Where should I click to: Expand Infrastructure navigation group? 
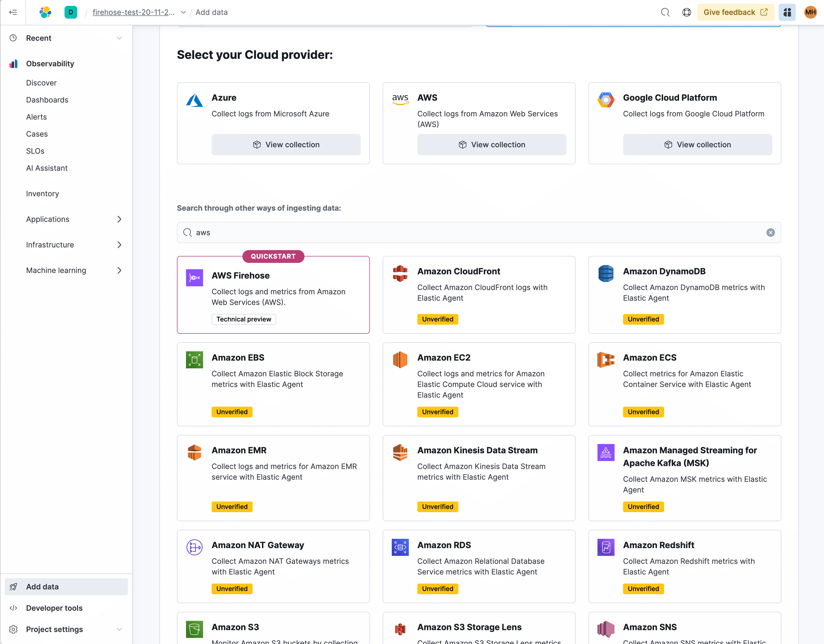[x=119, y=245]
